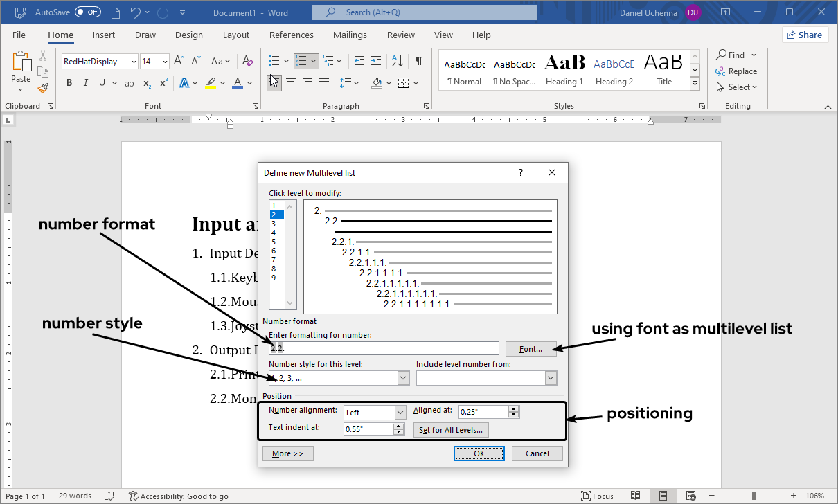838x504 pixels.
Task: Toggle underline formatting
Action: tap(102, 83)
